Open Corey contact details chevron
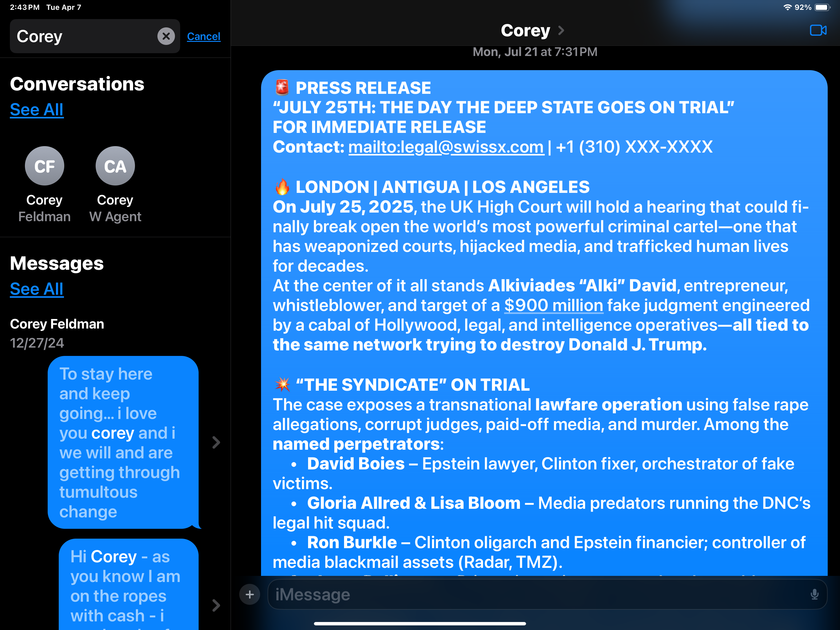Screen dimensions: 840x630 (x=561, y=30)
